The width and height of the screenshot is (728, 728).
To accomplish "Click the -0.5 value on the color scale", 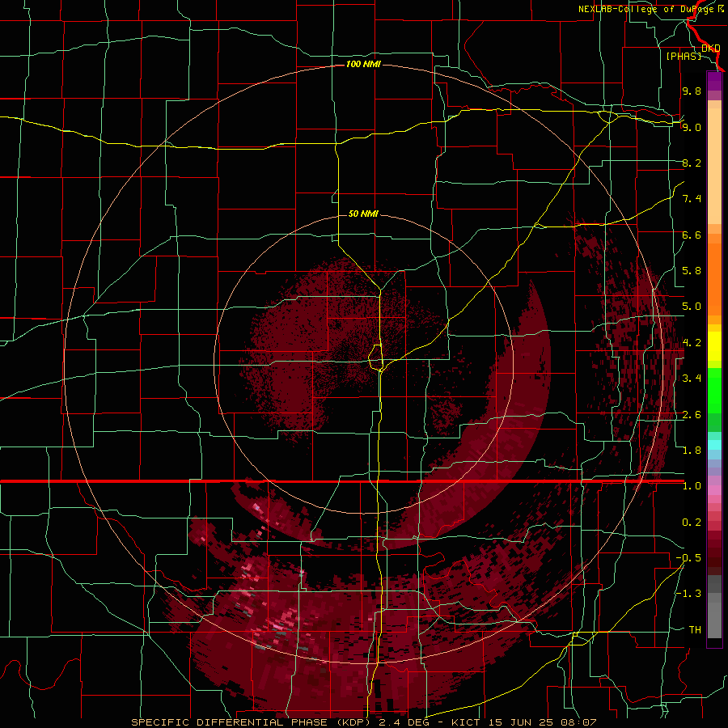I will coord(688,558).
